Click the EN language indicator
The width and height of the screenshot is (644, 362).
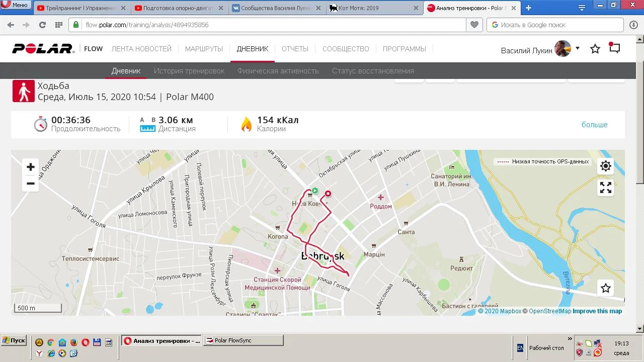(x=520, y=348)
